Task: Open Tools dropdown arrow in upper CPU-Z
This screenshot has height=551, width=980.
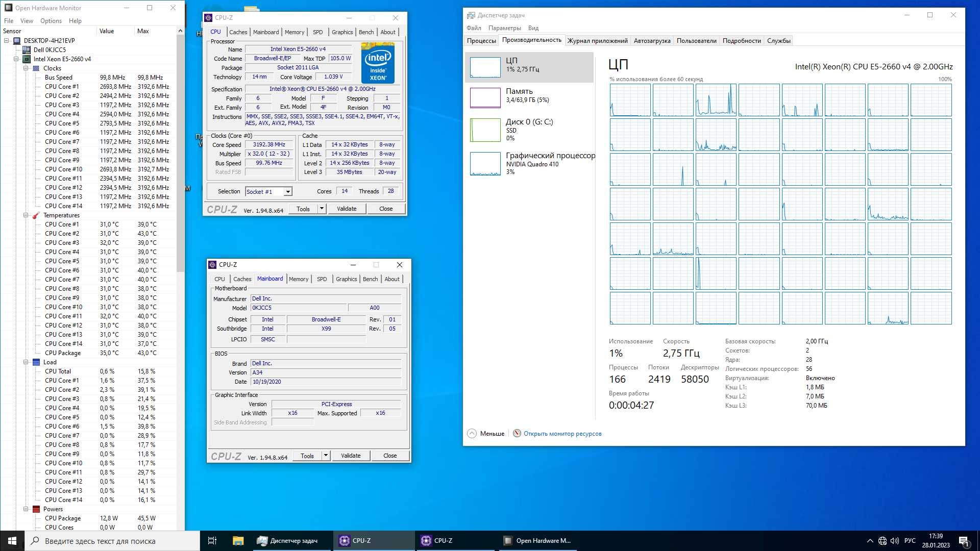Action: 322,209
